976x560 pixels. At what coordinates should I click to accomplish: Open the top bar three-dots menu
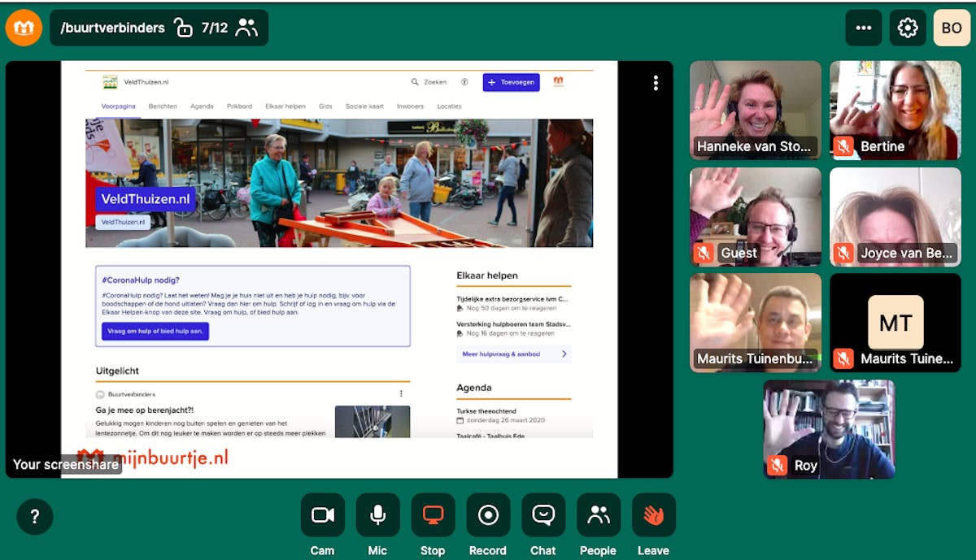click(864, 28)
